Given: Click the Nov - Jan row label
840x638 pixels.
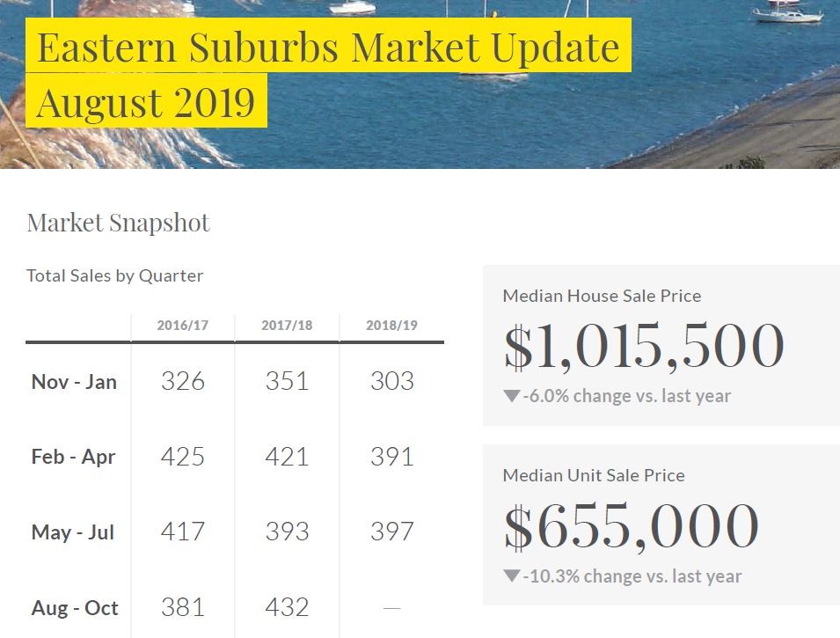Looking at the screenshot, I should [x=74, y=382].
